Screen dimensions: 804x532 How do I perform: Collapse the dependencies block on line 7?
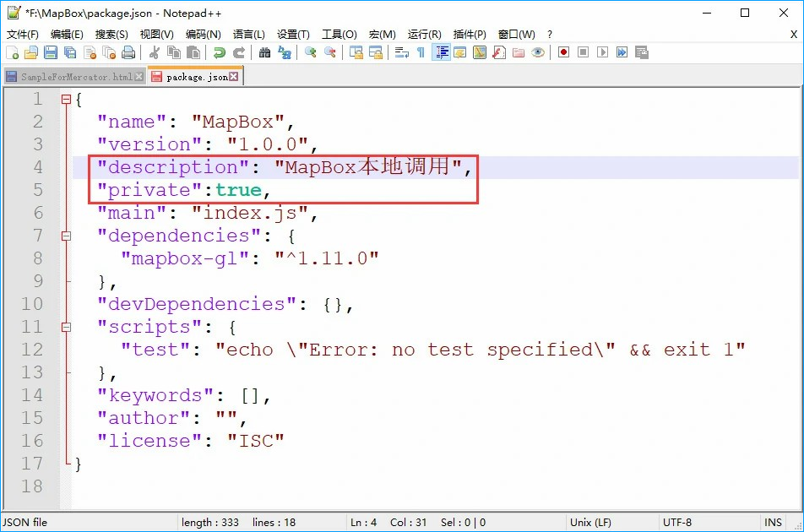(x=66, y=236)
